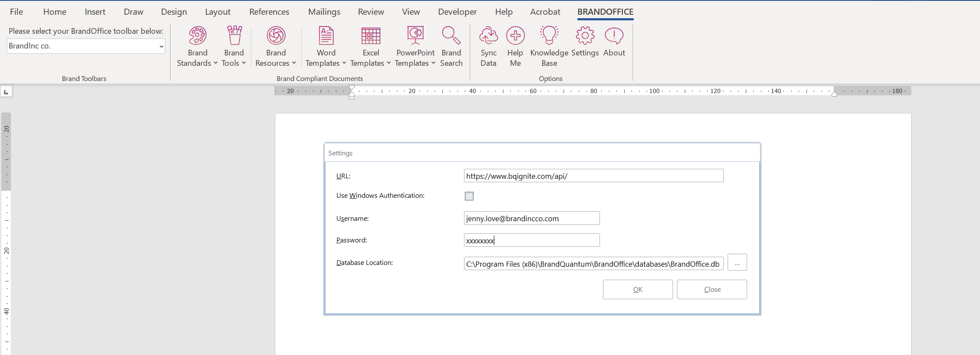Open the Word Templates document icon
This screenshot has width=980, height=355.
click(326, 36)
